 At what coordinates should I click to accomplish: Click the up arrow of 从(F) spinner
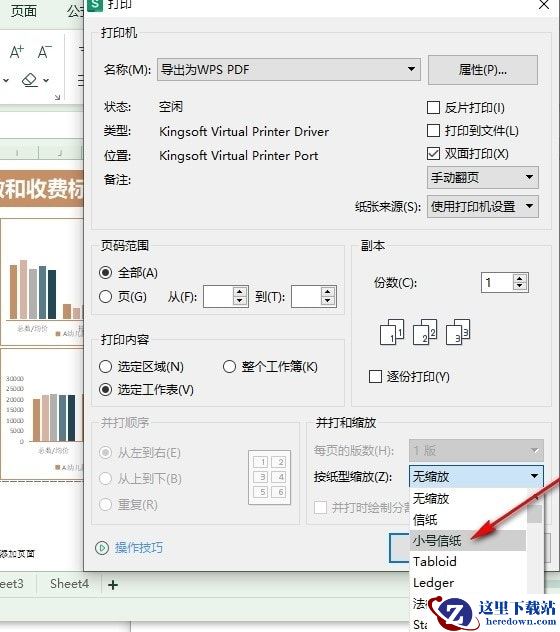(x=240, y=292)
